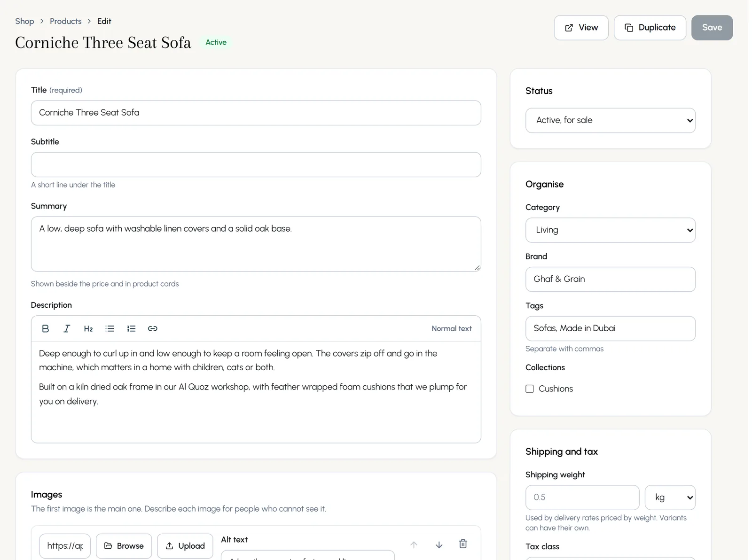Screen dimensions: 752x560
Task: Click the green Active status badge
Action: click(x=216, y=42)
